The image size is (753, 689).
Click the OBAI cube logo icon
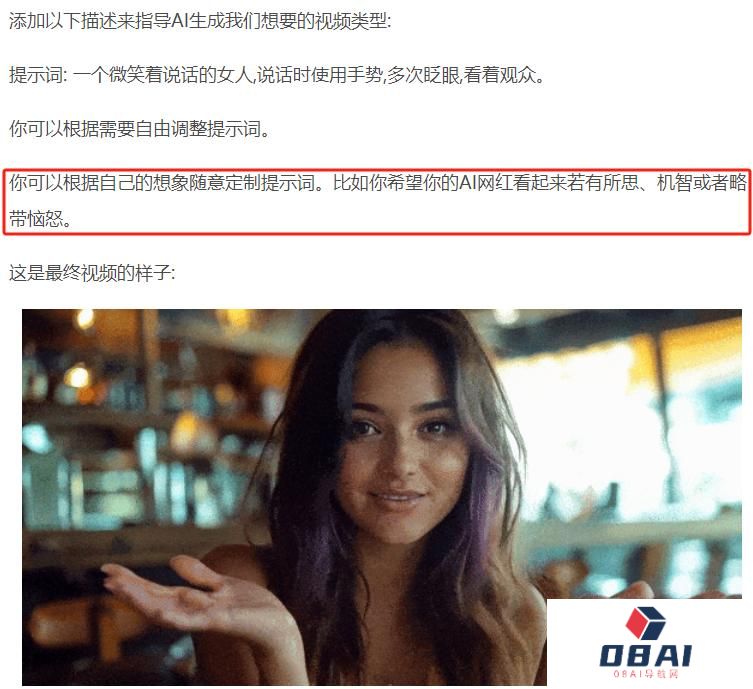[645, 623]
